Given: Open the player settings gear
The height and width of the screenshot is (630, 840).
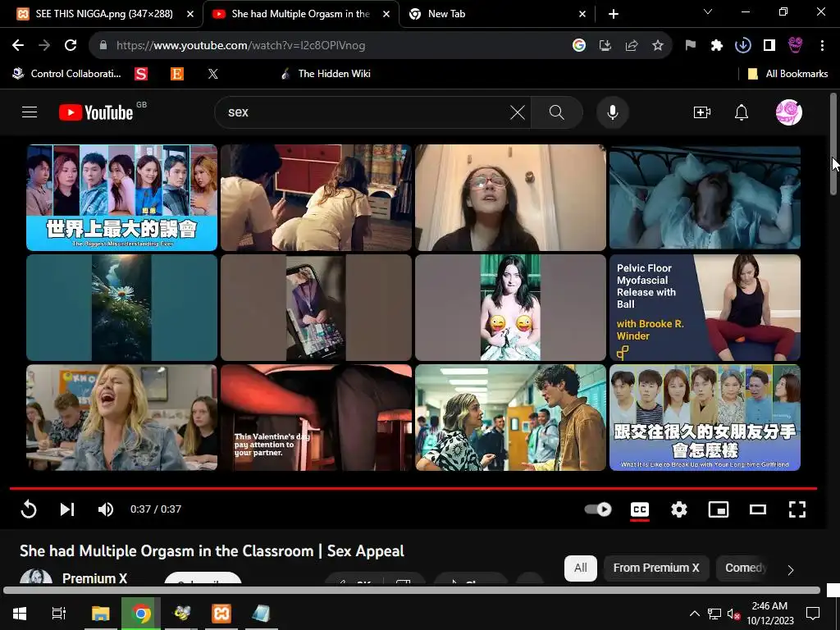Looking at the screenshot, I should click(x=678, y=509).
